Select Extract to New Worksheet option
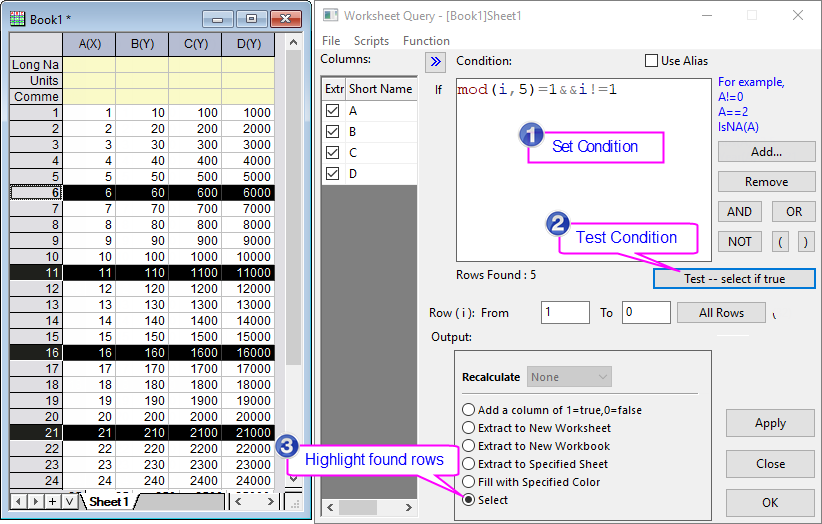The image size is (822, 524). click(x=469, y=428)
